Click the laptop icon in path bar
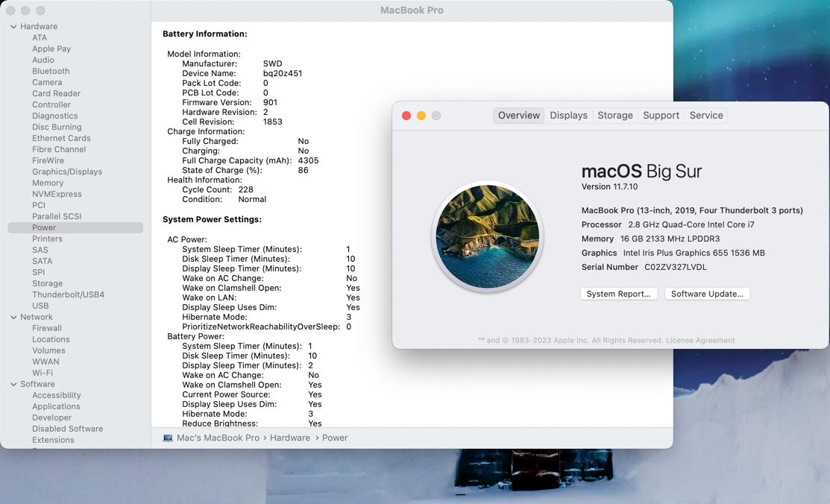Viewport: 830px width, 504px height. [168, 438]
